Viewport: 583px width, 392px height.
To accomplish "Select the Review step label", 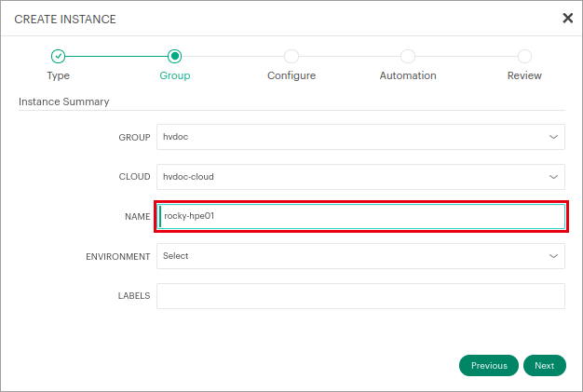I will (524, 75).
